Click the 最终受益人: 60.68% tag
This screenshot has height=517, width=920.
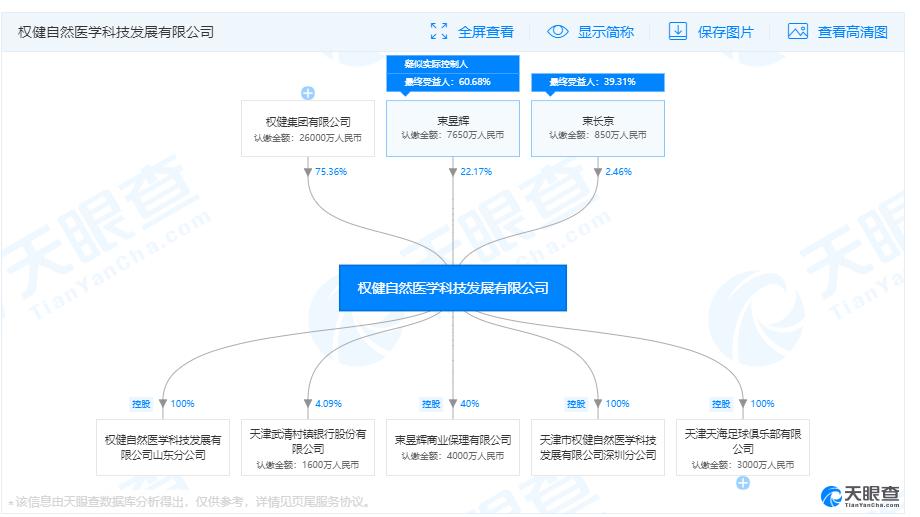point(452,82)
